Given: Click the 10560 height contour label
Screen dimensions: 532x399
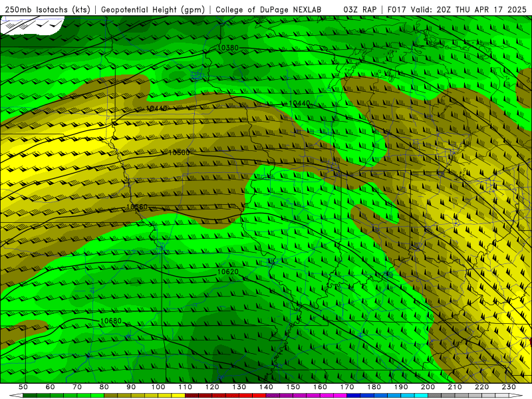Looking at the screenshot, I should [137, 207].
